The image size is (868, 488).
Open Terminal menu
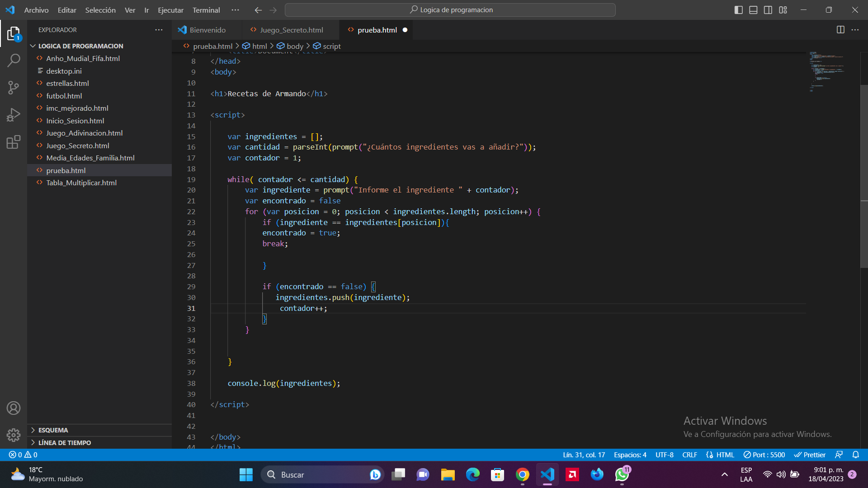point(206,10)
